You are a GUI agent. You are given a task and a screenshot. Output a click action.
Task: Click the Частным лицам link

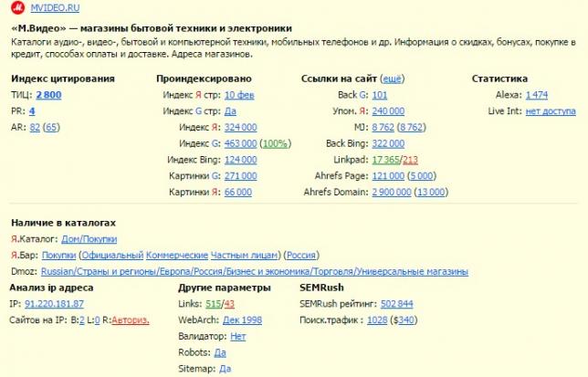(244, 256)
